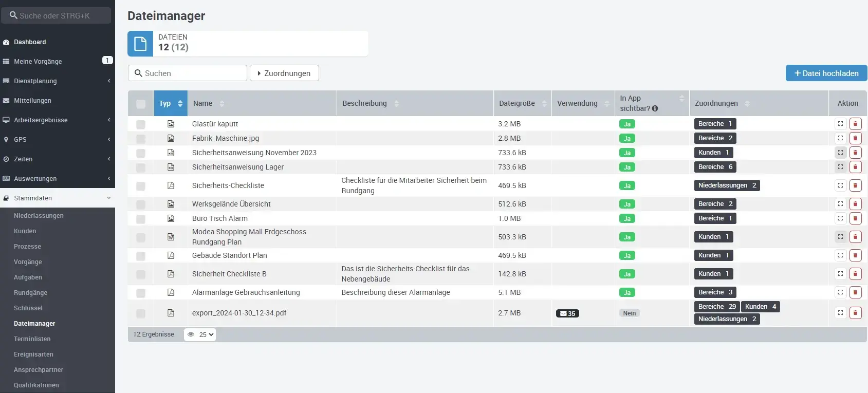Open Niederlassungen under Stammdaten
868x393 pixels.
tap(39, 216)
